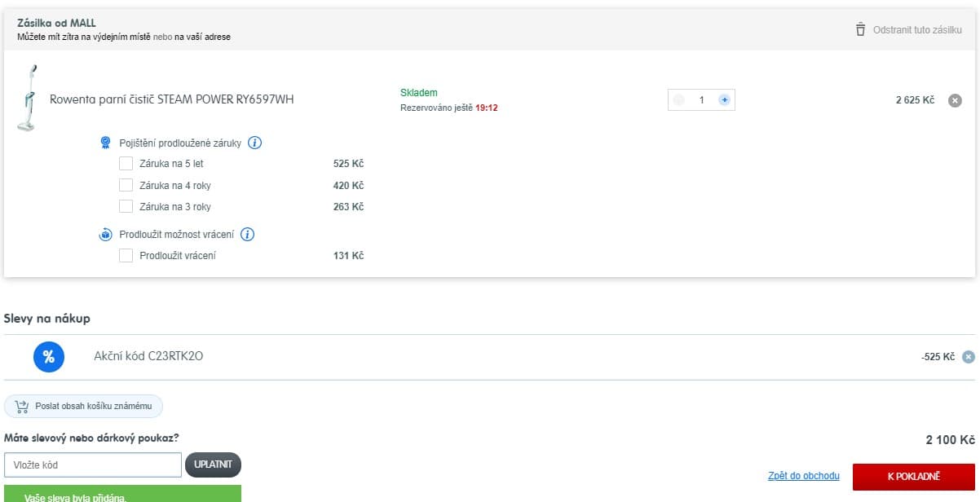Open the Rowenta steam cleaner product thumbnail

pyautogui.click(x=27, y=98)
